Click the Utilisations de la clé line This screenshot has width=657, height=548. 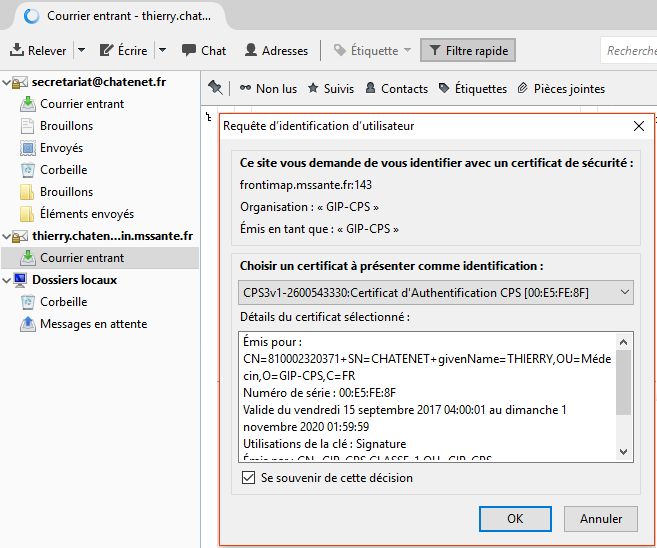[325, 444]
